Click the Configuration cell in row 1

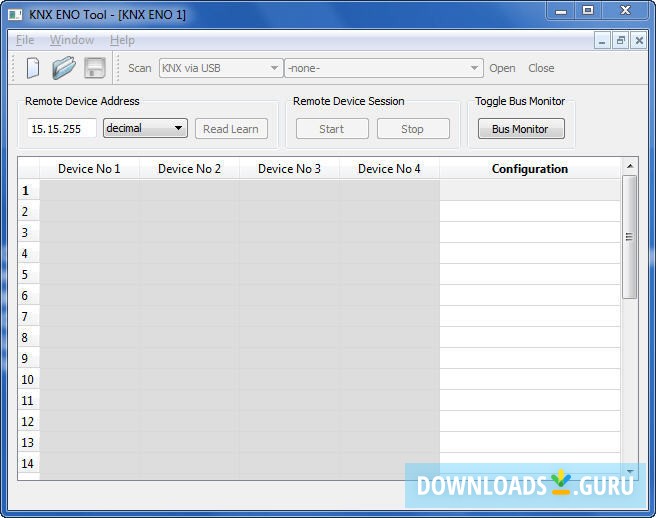[x=530, y=190]
